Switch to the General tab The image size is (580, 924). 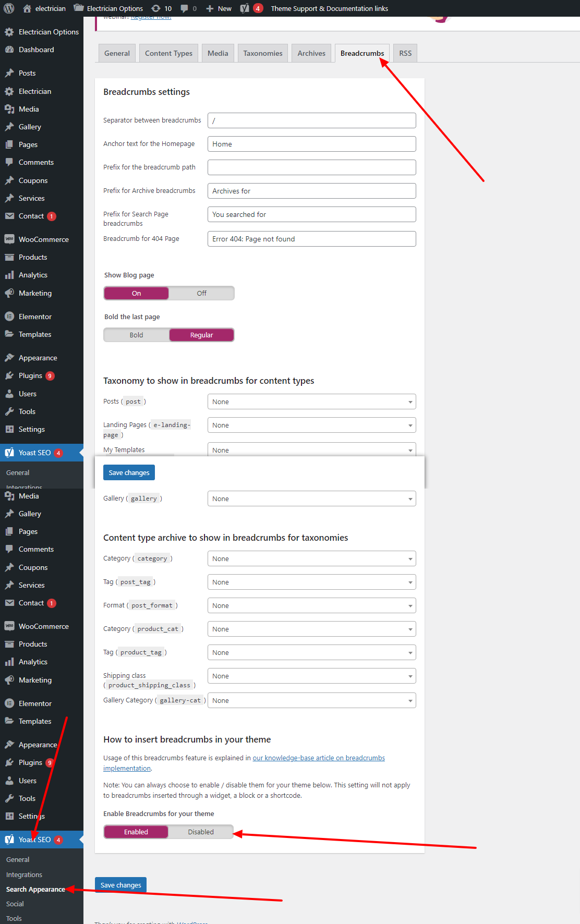point(117,53)
